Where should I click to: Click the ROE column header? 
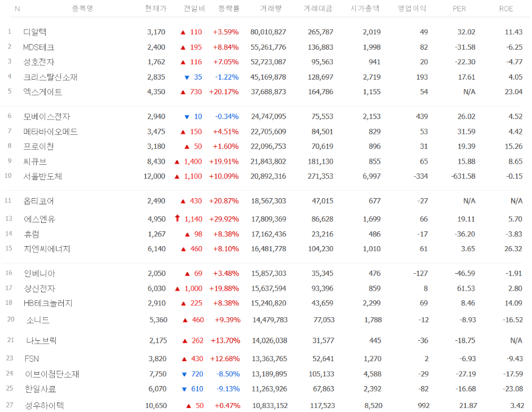[506, 9]
